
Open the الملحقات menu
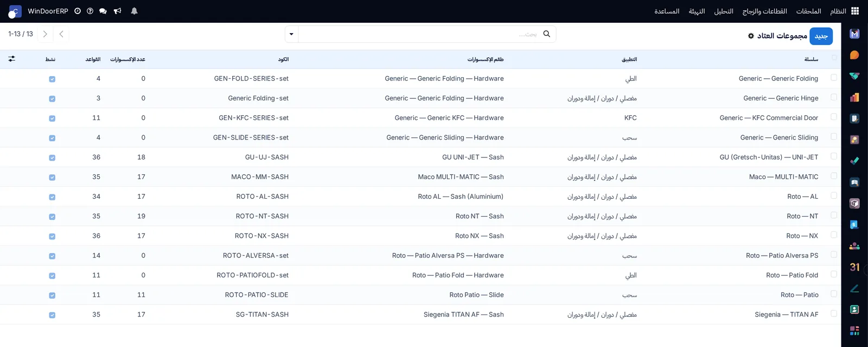point(808,11)
